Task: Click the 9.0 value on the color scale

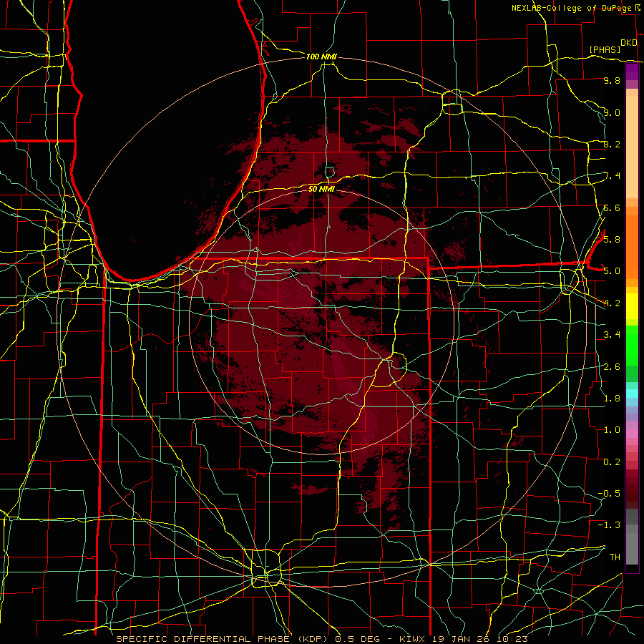Action: pos(612,112)
